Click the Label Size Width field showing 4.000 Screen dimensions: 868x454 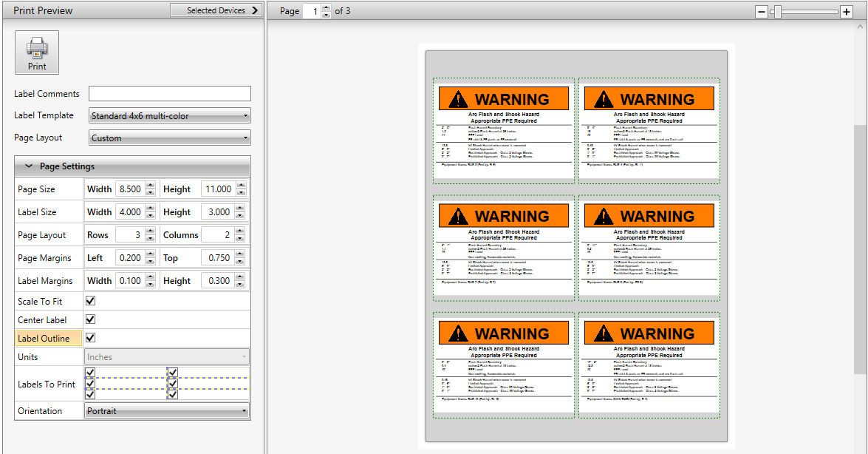pos(130,211)
